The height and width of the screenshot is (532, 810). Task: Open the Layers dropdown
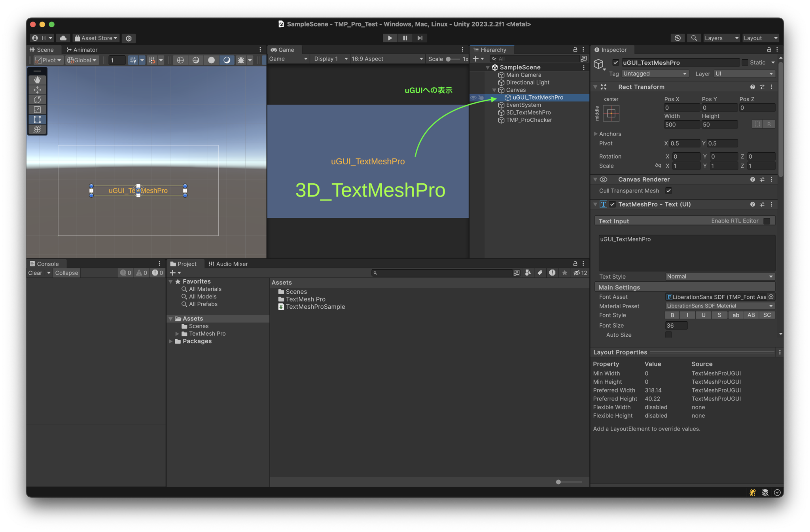coord(721,38)
